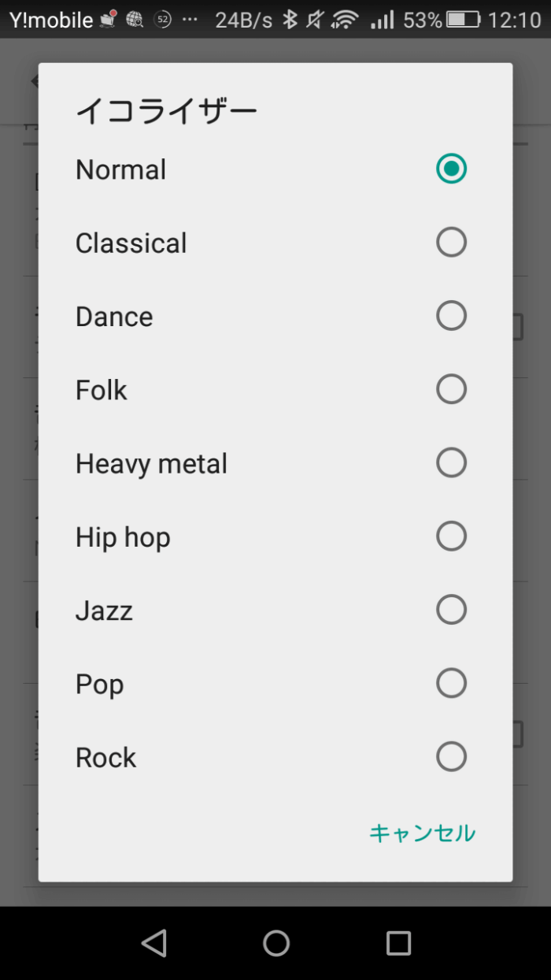Open recent apps with square icon
This screenshot has width=551, height=980.
pyautogui.click(x=398, y=943)
